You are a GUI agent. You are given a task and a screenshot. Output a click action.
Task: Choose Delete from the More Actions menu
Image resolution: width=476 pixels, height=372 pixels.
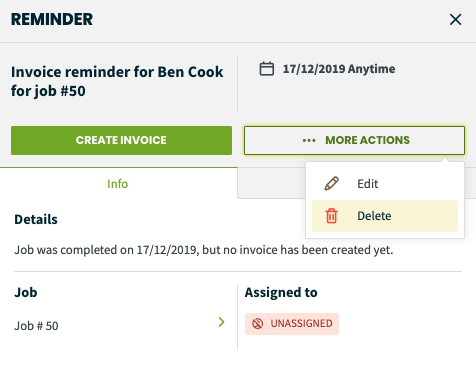tap(385, 216)
